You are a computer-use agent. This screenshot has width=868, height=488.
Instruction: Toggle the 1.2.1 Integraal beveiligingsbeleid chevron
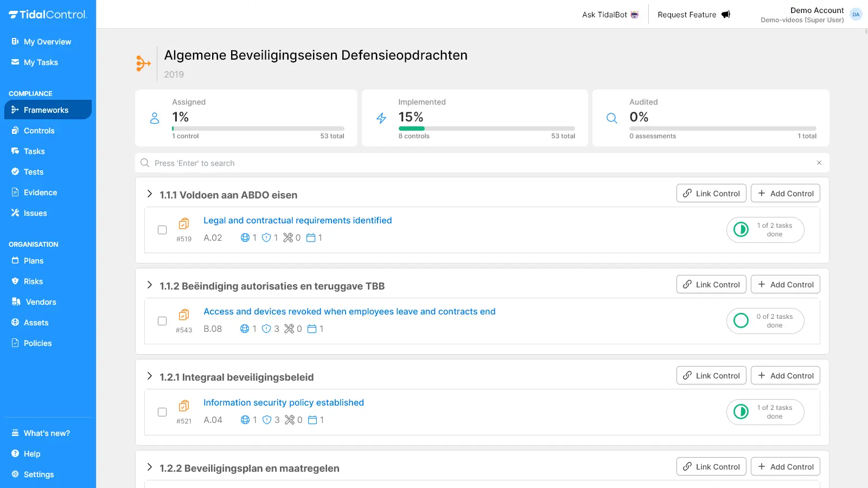(x=150, y=376)
